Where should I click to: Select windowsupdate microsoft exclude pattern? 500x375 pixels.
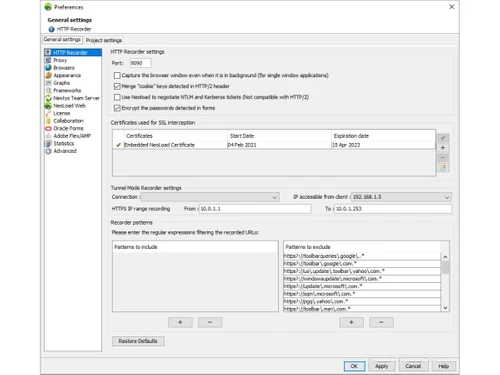(362, 279)
